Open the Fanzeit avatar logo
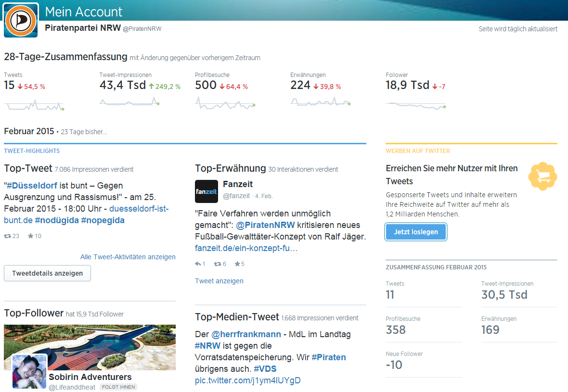Image resolution: width=568 pixels, height=392 pixels. pyautogui.click(x=207, y=191)
